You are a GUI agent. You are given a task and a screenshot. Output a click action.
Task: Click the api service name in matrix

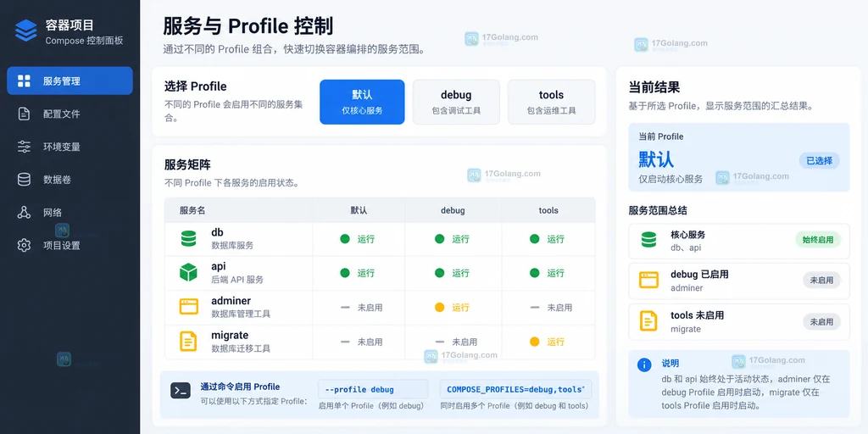point(219,266)
